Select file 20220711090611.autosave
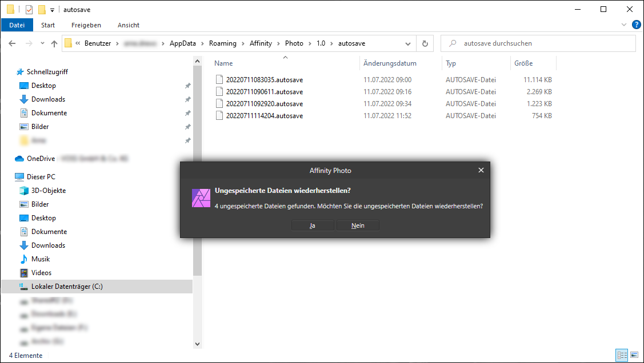 265,92
